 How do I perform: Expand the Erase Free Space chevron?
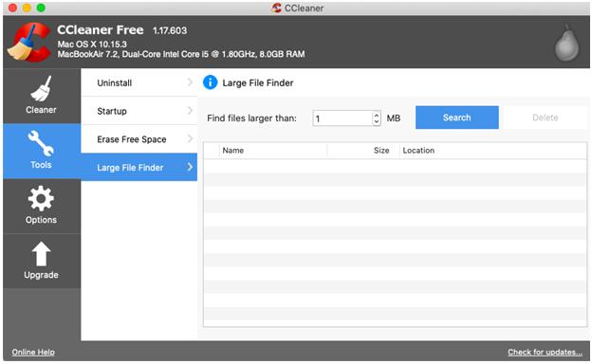pos(190,138)
